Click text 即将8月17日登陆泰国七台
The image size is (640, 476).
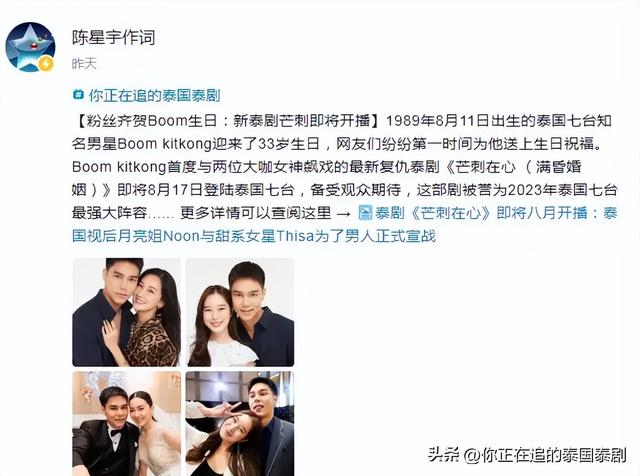205,190
